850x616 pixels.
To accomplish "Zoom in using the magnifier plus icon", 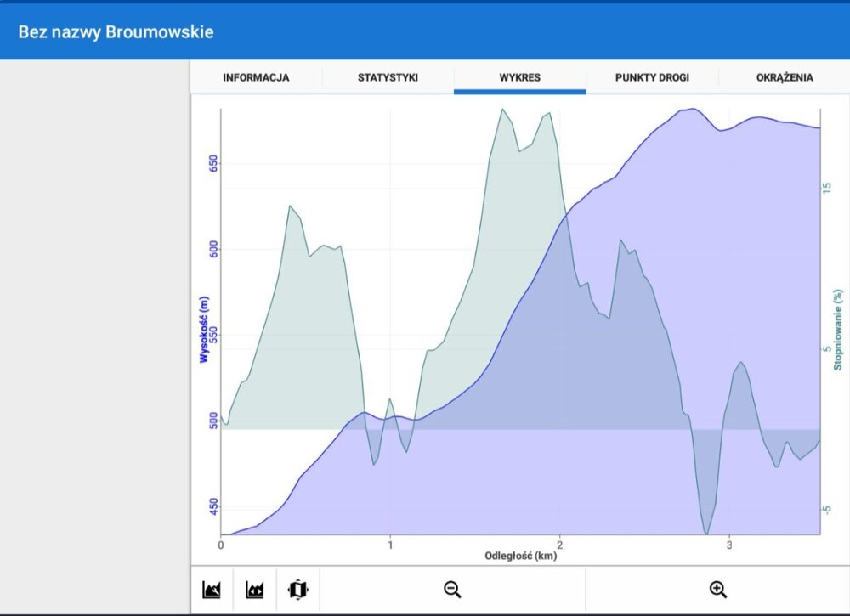I will [717, 589].
